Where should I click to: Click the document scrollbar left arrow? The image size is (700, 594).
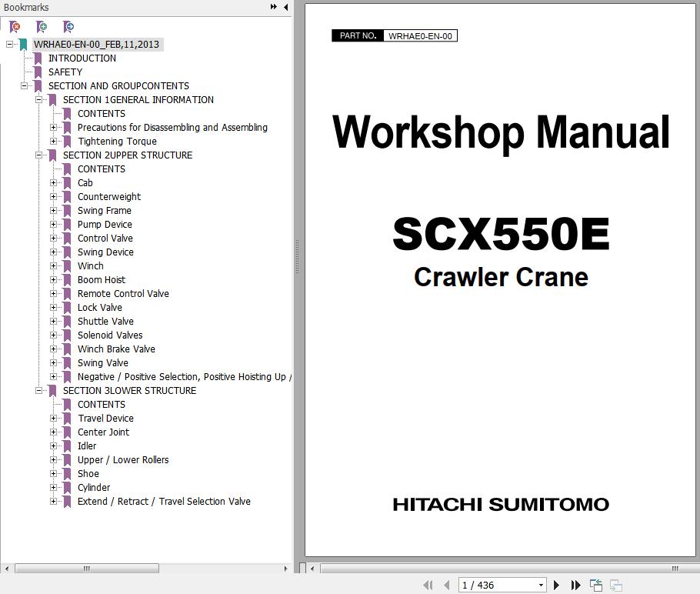[312, 569]
